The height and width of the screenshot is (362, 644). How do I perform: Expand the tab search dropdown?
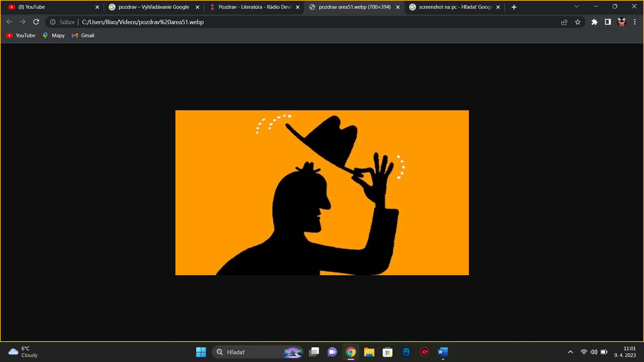pyautogui.click(x=577, y=7)
